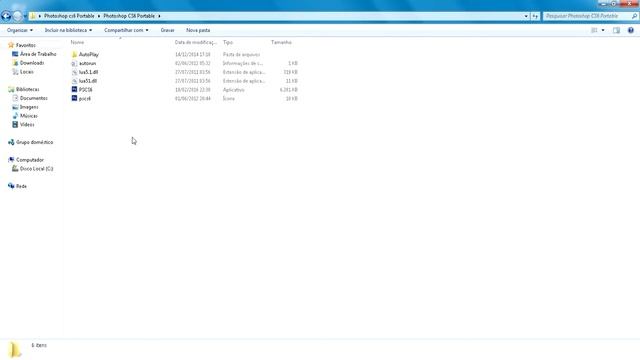Sort by the Tipo column header
Viewport: 640px width, 360px height.
point(228,42)
